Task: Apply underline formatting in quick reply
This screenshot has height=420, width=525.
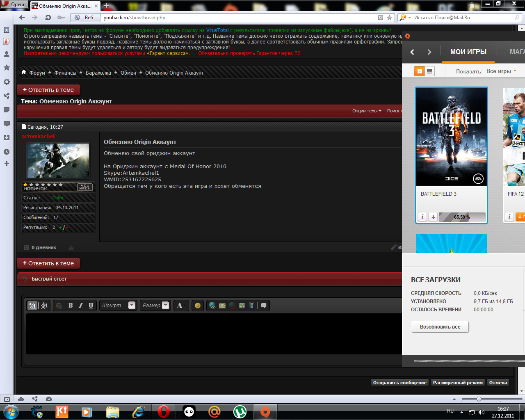Action: pos(91,306)
